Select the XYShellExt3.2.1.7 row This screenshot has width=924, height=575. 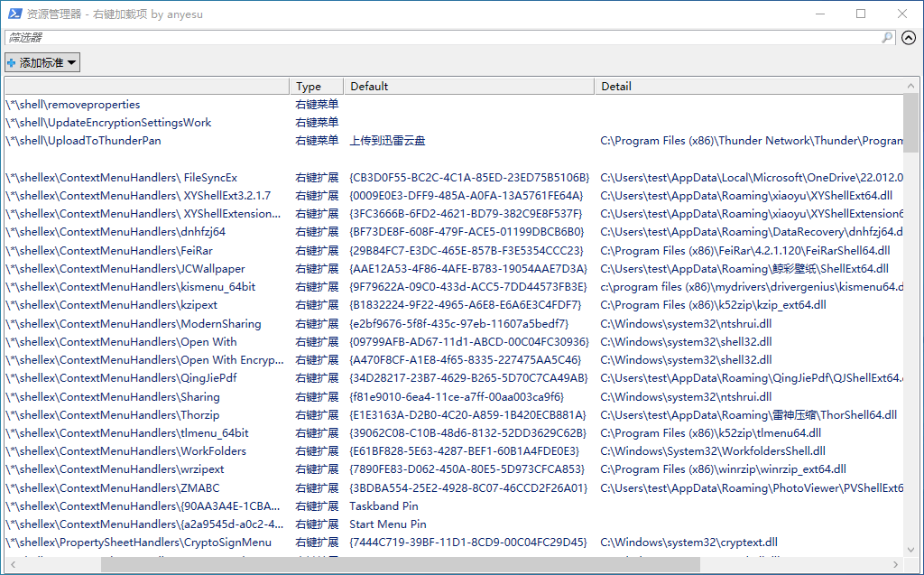(x=454, y=196)
